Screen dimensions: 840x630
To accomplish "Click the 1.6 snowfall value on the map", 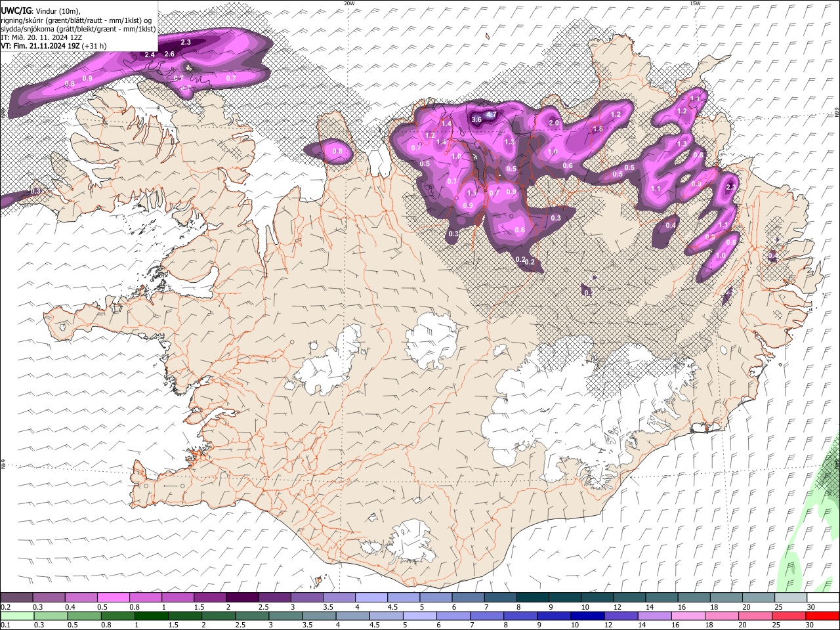I will click(x=598, y=129).
